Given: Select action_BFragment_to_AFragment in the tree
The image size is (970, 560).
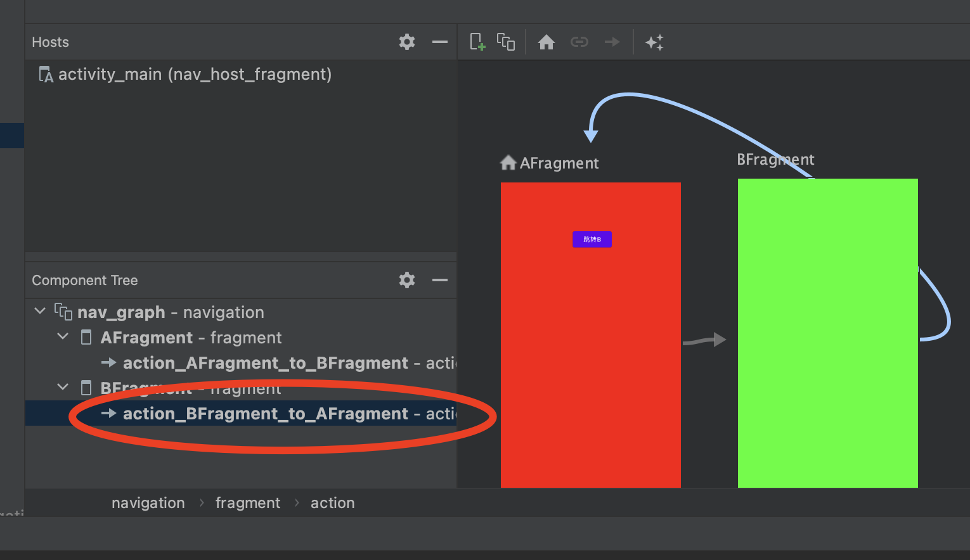Looking at the screenshot, I should tap(241, 413).
